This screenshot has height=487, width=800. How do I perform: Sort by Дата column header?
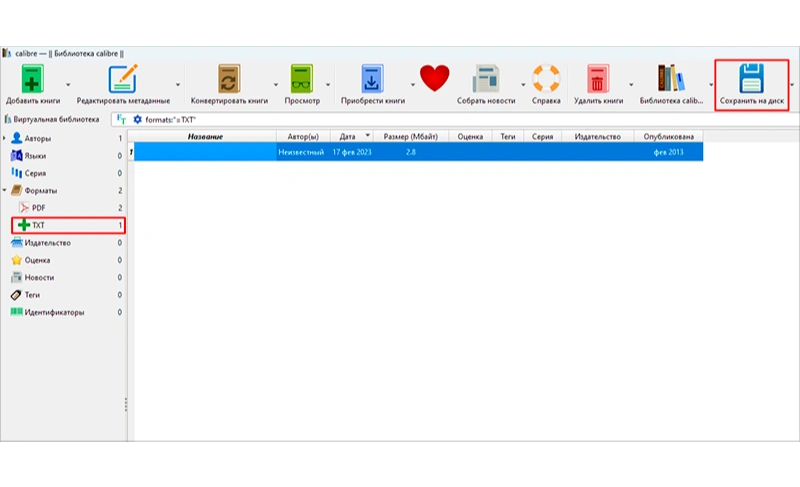[x=352, y=136]
